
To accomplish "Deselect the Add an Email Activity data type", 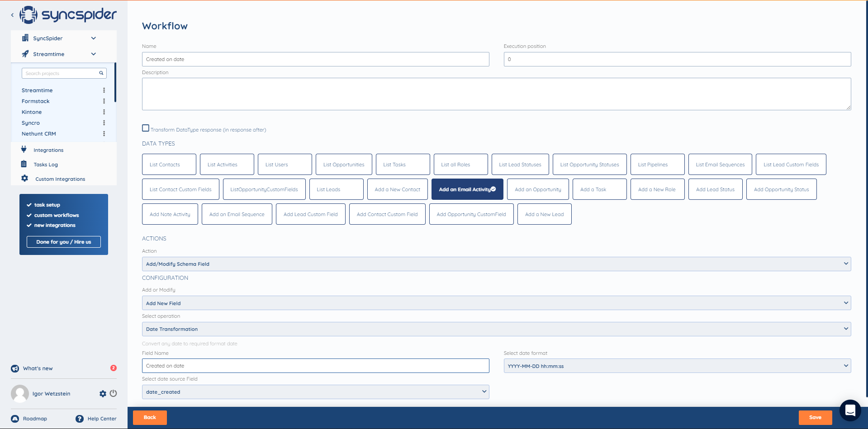I will pyautogui.click(x=467, y=189).
